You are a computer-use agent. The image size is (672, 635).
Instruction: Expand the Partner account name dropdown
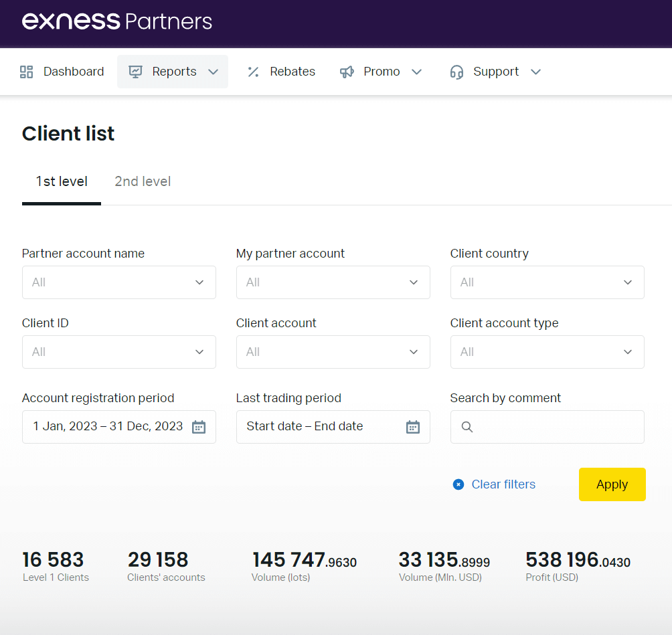pos(119,282)
